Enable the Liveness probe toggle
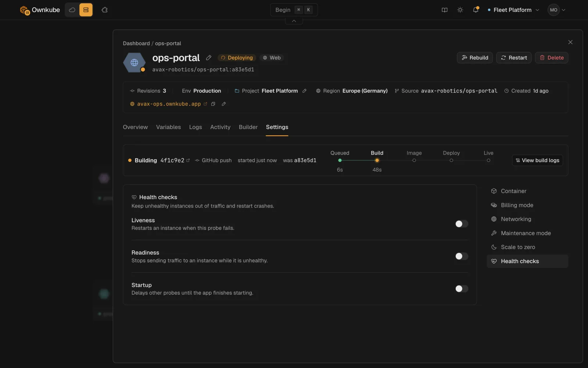This screenshot has width=588, height=368. click(x=462, y=224)
